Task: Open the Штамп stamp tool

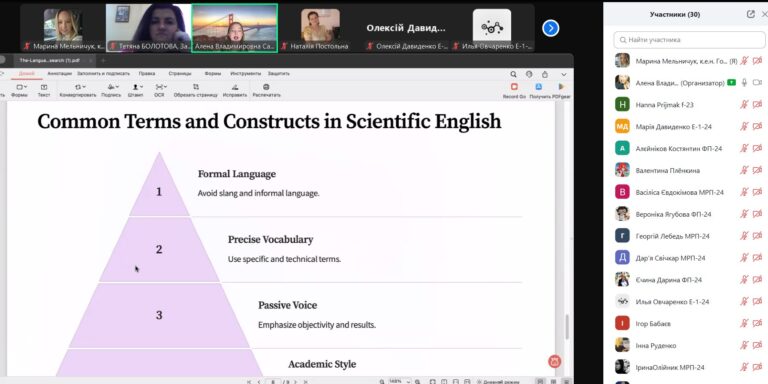Action: tap(136, 91)
